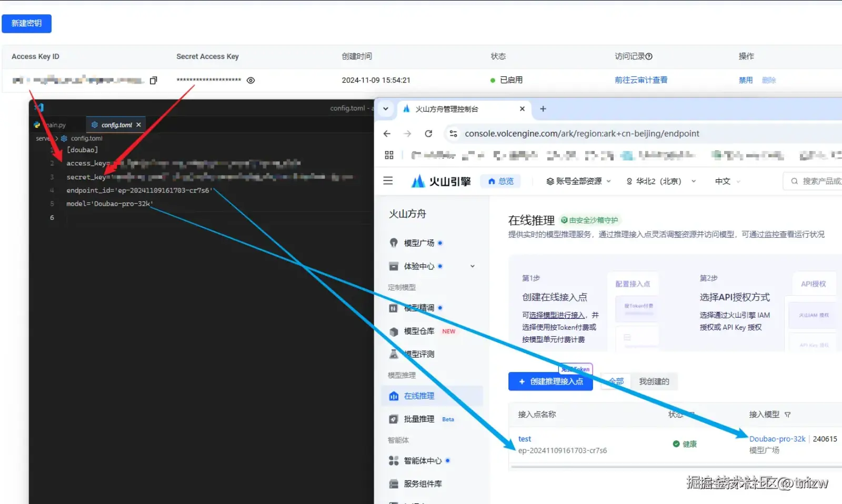This screenshot has height=504, width=842.
Task: Open a new browser tab with the plus icon
Action: [x=543, y=109]
